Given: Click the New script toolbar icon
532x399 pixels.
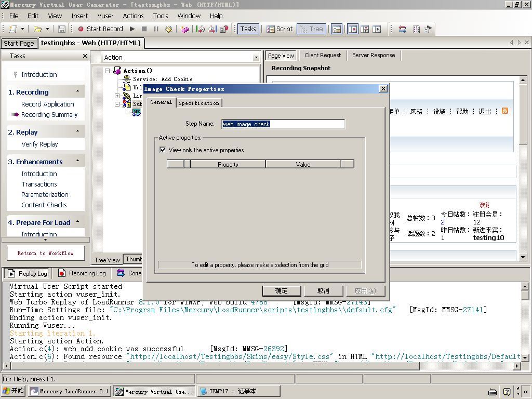Looking at the screenshot, I should pyautogui.click(x=13, y=29).
